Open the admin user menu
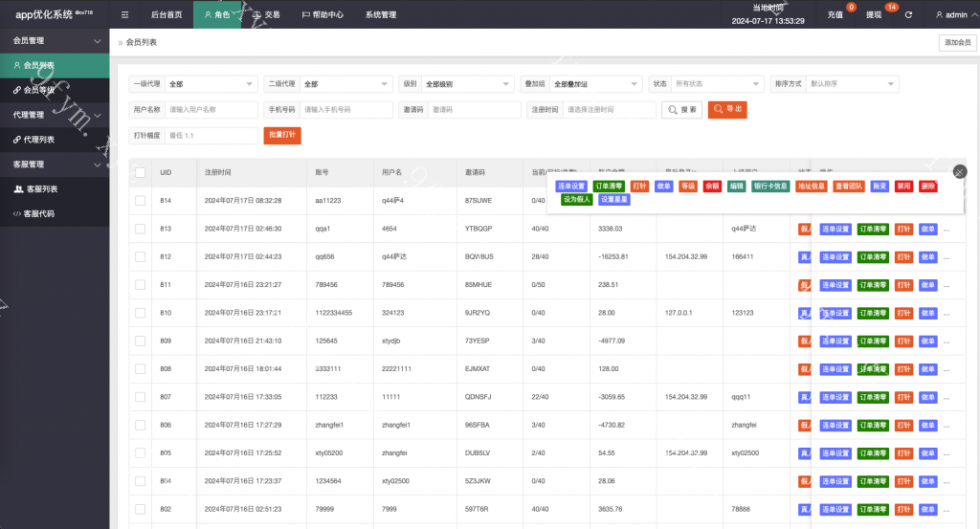This screenshot has width=980, height=529. click(x=956, y=14)
